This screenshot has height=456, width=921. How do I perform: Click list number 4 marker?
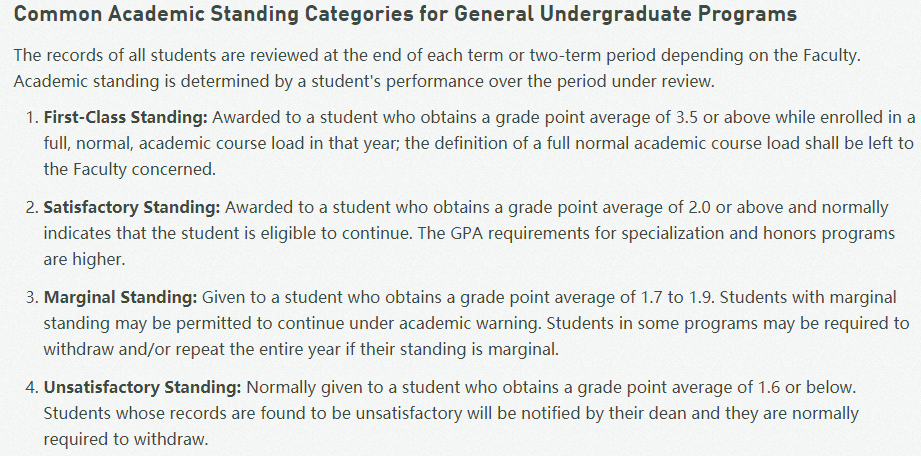[x=30, y=387]
